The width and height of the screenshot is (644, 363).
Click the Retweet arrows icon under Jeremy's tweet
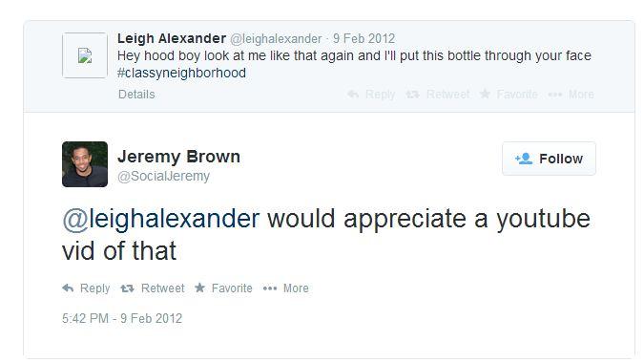(x=127, y=288)
